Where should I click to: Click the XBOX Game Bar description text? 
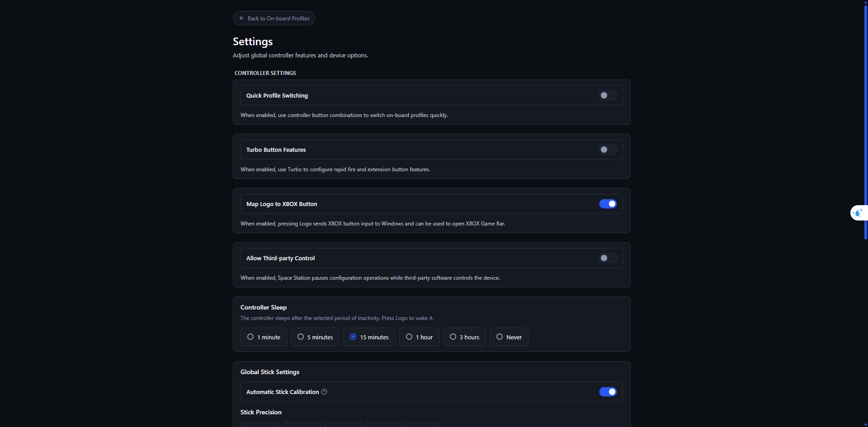click(373, 224)
